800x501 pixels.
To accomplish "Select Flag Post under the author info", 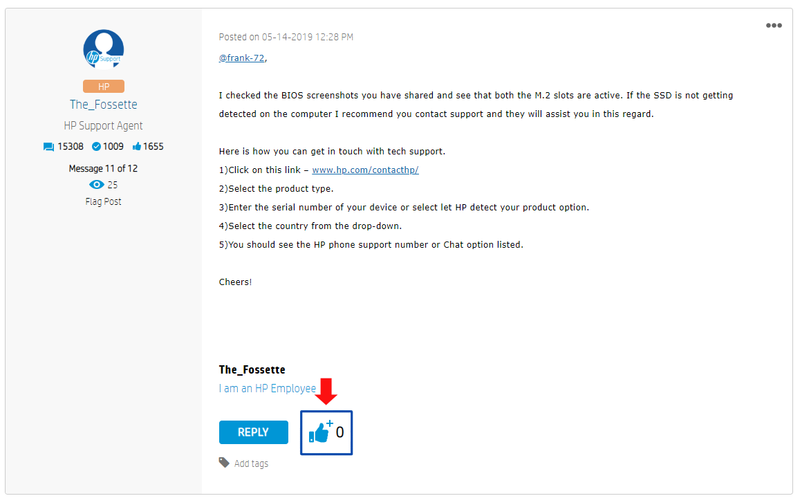I will [104, 201].
